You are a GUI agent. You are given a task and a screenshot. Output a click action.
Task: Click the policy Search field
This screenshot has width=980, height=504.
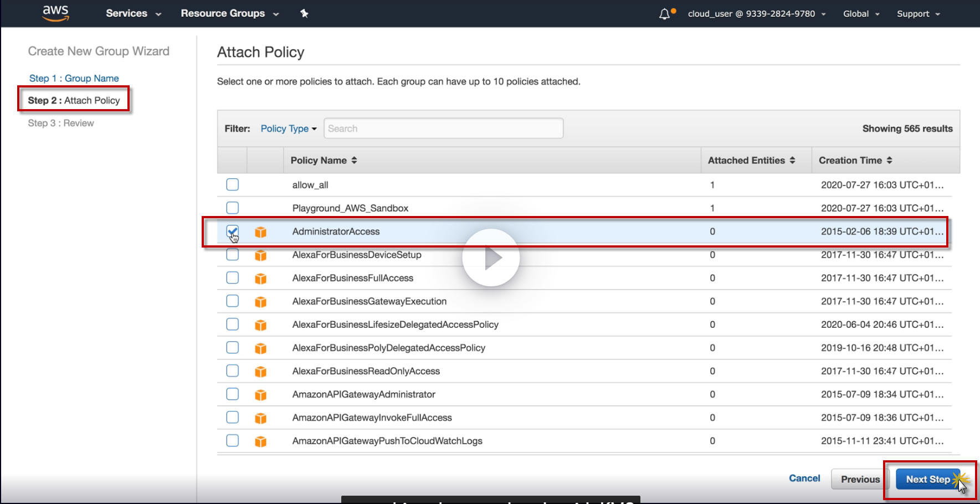443,128
